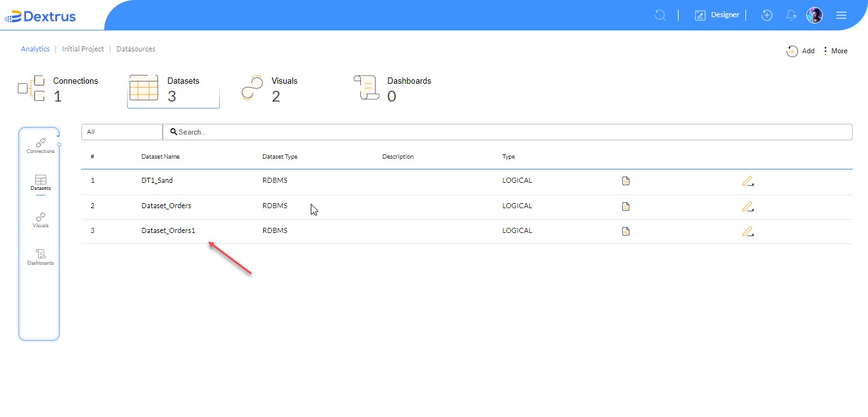Open notifications bell

point(791,15)
